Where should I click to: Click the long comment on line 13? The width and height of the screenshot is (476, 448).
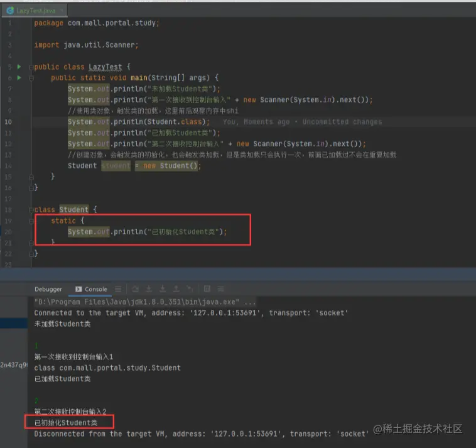point(232,155)
